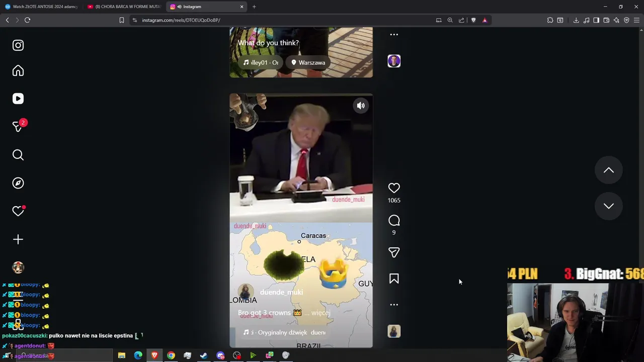The width and height of the screenshot is (644, 362).
Task: Reload the Instagram page
Action: pyautogui.click(x=27, y=20)
